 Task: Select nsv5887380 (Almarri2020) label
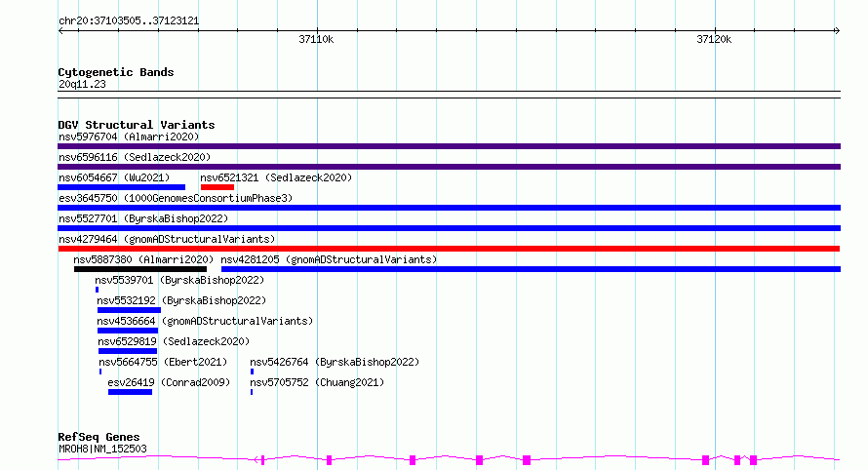[143, 259]
